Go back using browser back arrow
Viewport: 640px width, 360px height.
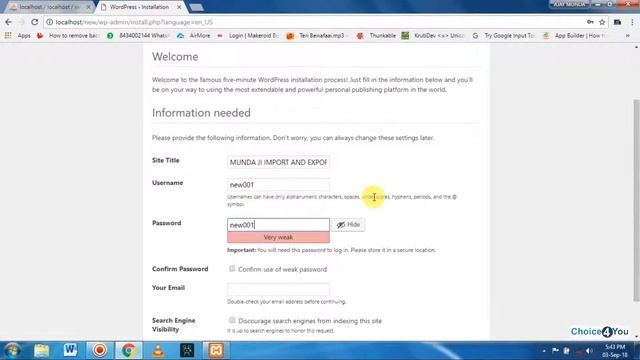(x=9, y=22)
